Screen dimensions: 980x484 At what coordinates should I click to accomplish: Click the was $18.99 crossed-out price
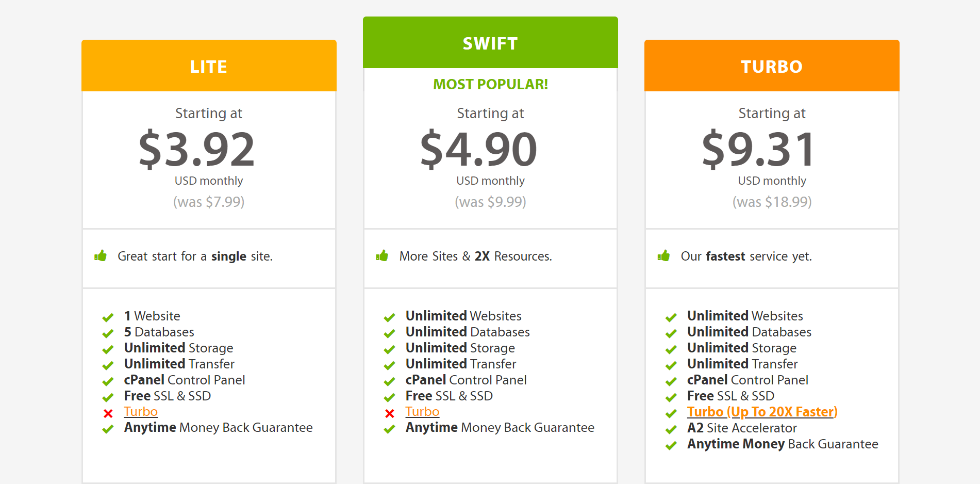[x=771, y=202]
